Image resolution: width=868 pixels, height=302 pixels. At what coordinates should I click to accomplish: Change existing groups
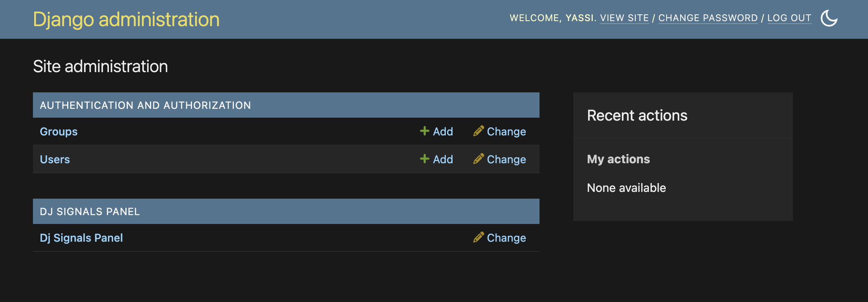[x=506, y=132]
